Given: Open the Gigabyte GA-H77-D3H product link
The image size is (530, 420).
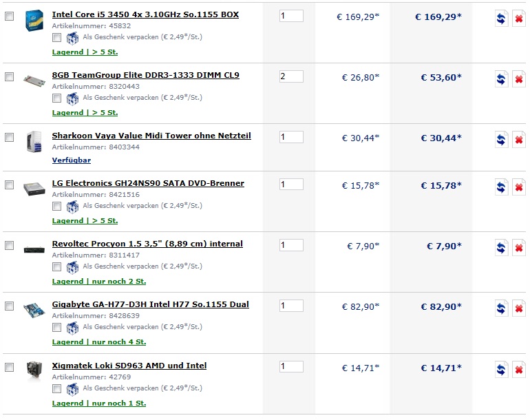Looking at the screenshot, I should [151, 304].
